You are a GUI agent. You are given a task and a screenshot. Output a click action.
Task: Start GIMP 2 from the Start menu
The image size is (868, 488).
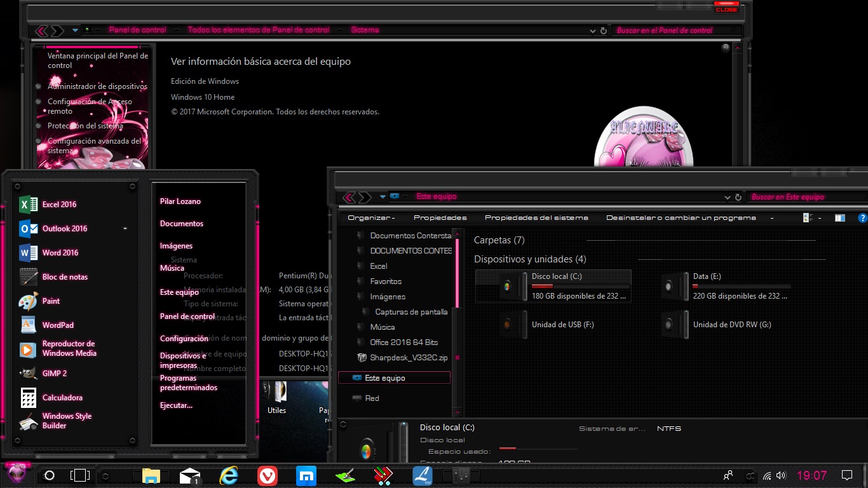click(43, 374)
